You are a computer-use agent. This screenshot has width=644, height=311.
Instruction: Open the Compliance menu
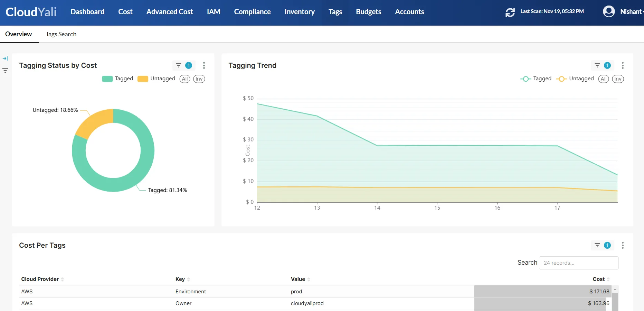coord(252,12)
